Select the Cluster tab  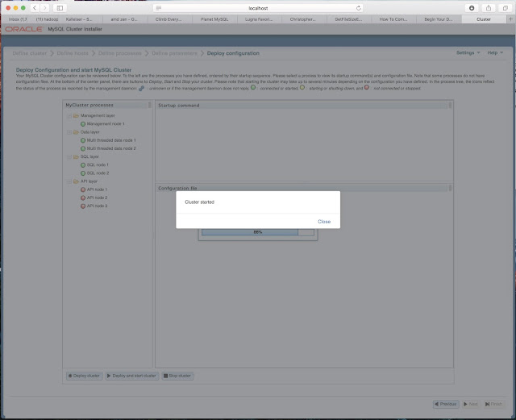pyautogui.click(x=484, y=19)
